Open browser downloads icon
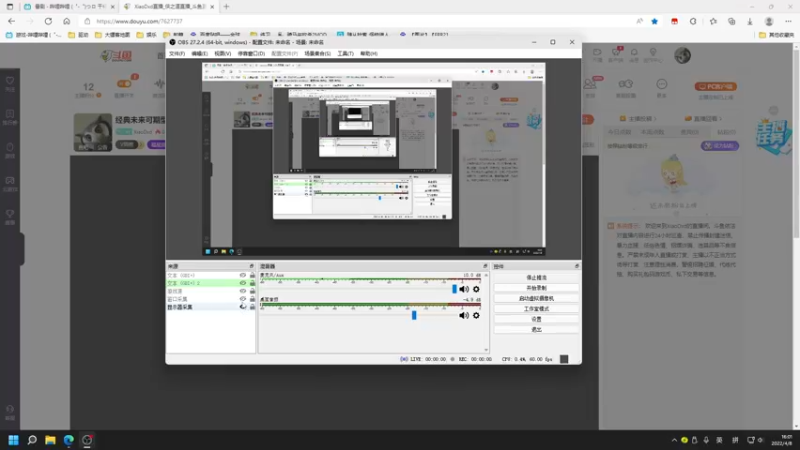This screenshot has height=450, width=800. pyautogui.click(x=750, y=21)
